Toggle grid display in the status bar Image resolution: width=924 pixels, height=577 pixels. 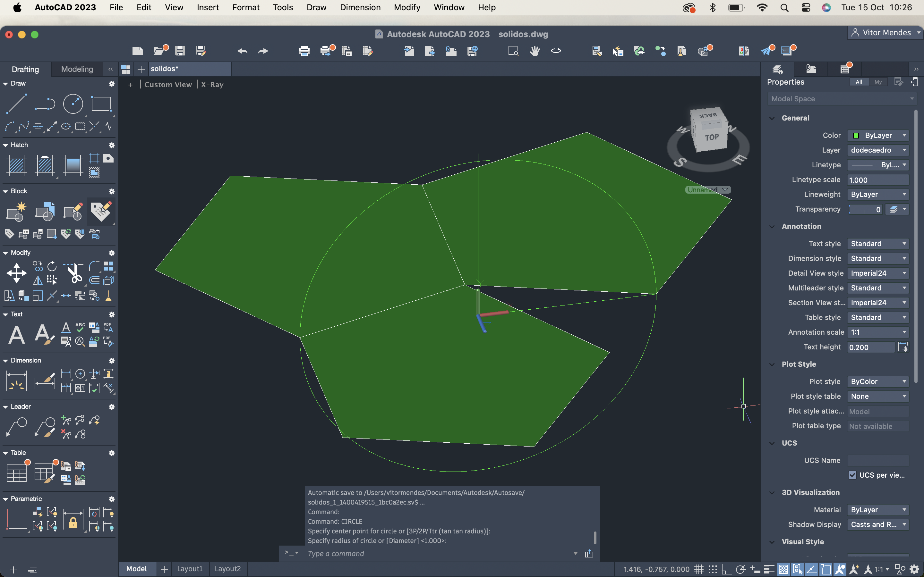click(x=698, y=569)
